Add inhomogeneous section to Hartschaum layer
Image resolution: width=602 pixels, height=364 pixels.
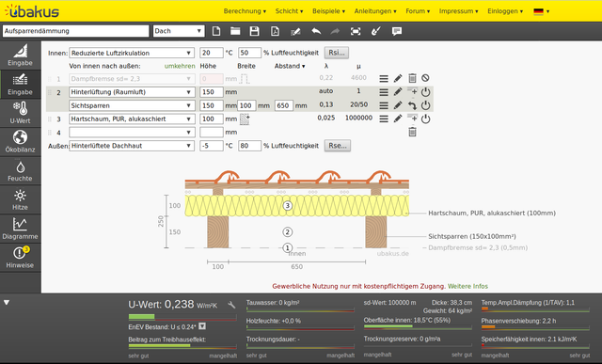pyautogui.click(x=245, y=119)
